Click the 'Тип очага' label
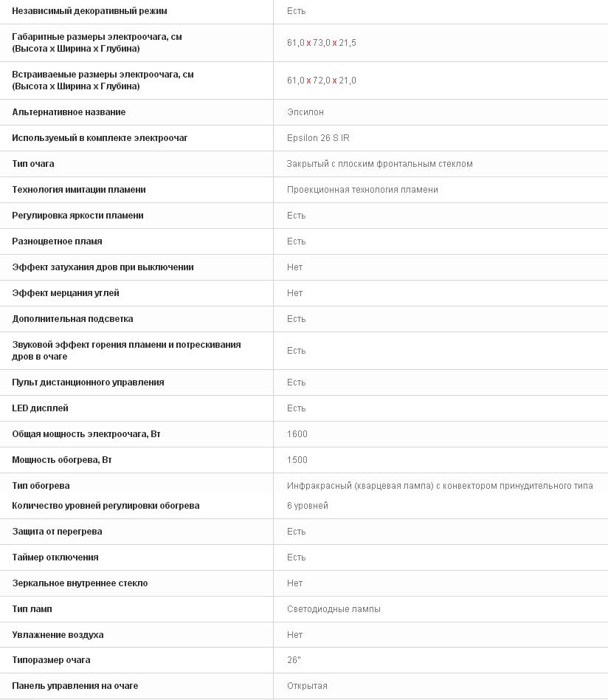Screen dimensions: 608x700 [x=33, y=164]
